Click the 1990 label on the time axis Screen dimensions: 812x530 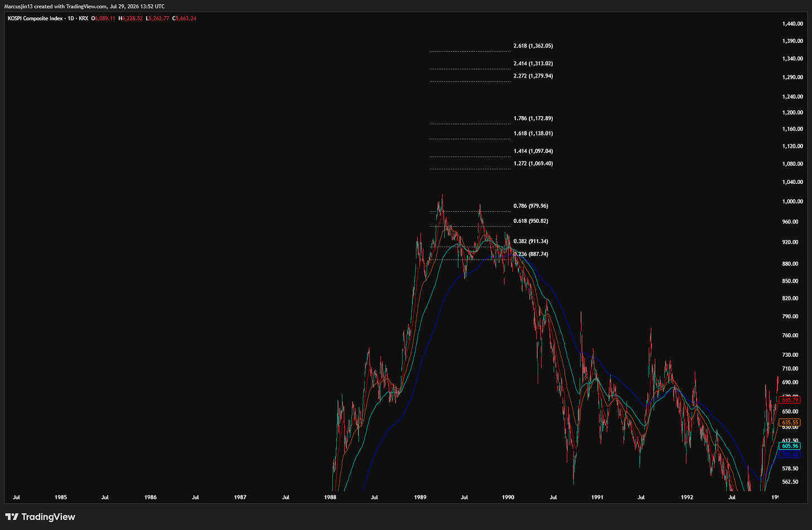[508, 497]
